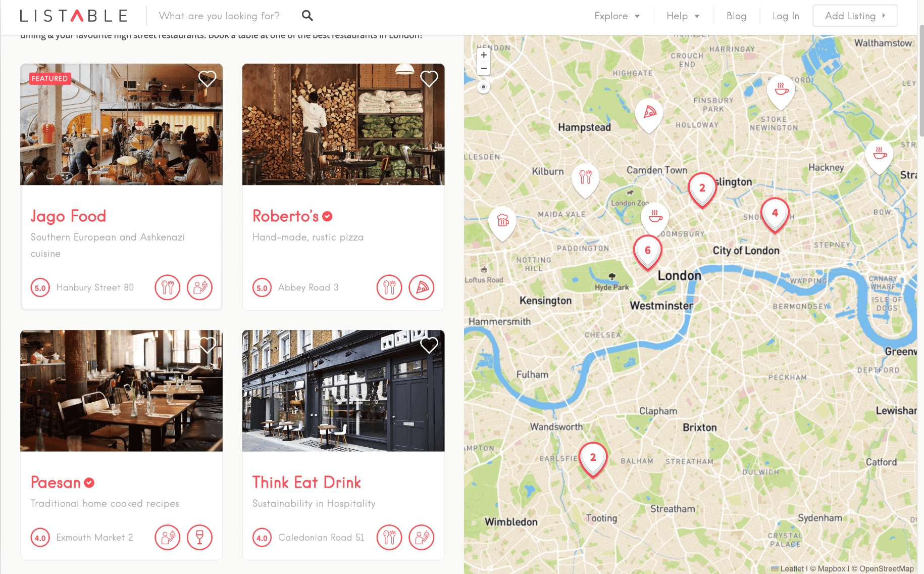Click Paesan wine glass icon

click(x=200, y=538)
